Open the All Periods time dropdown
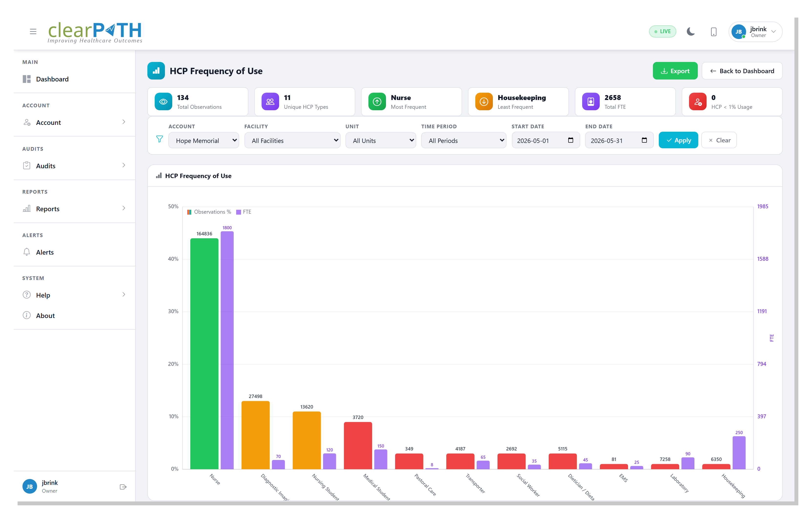812x519 pixels. coord(464,140)
